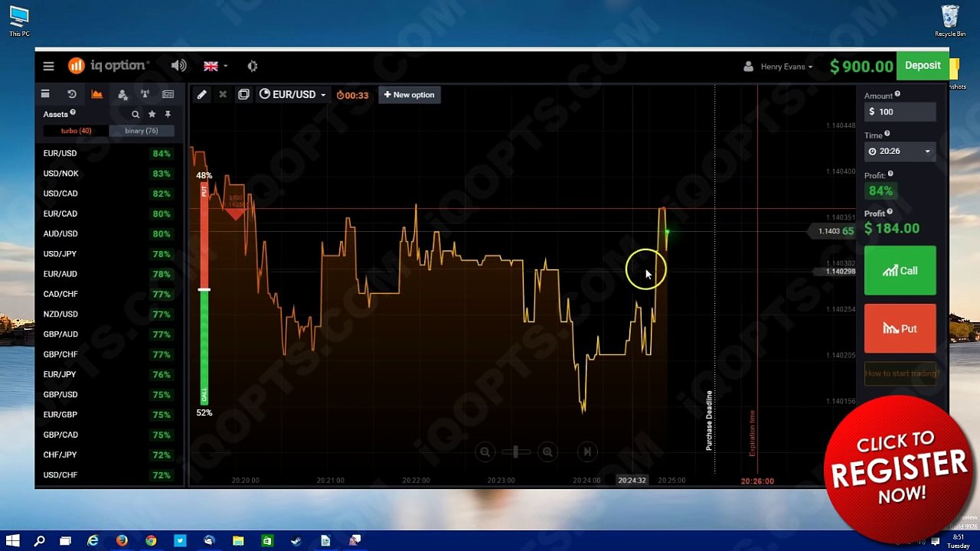Click the 00:33 countdown timer

(352, 96)
